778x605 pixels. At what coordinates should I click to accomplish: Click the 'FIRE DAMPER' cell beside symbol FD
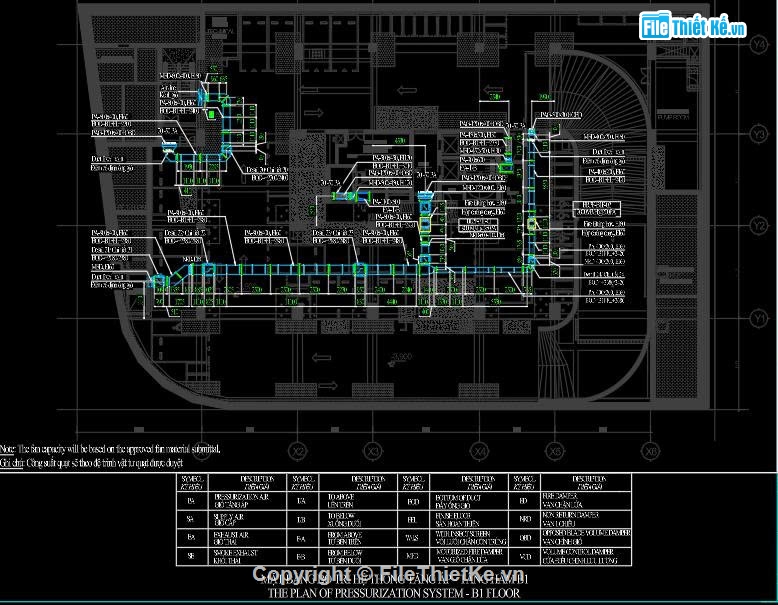point(586,500)
